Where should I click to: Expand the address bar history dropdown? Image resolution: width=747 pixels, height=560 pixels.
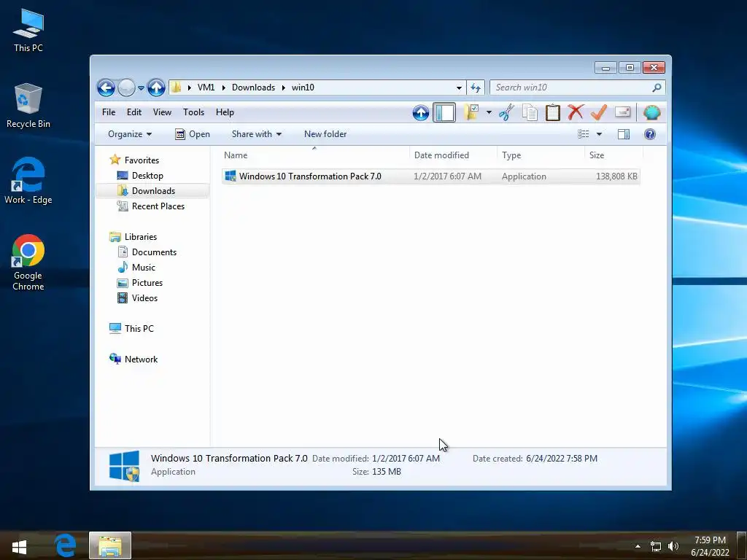point(459,87)
